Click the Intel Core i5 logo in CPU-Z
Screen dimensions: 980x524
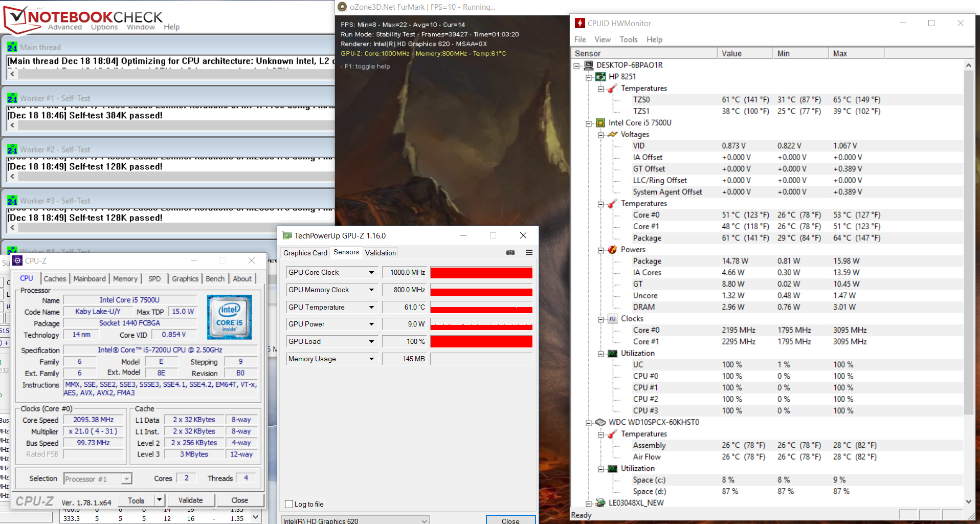click(229, 317)
